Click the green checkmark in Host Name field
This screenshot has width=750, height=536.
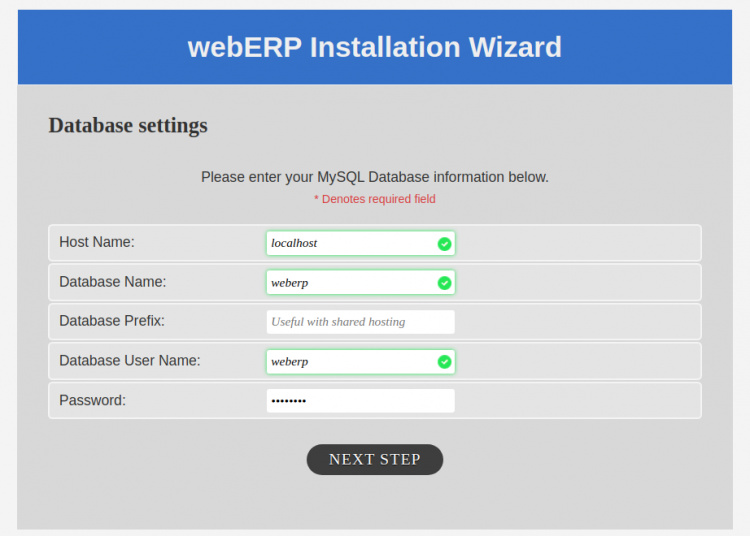point(444,243)
